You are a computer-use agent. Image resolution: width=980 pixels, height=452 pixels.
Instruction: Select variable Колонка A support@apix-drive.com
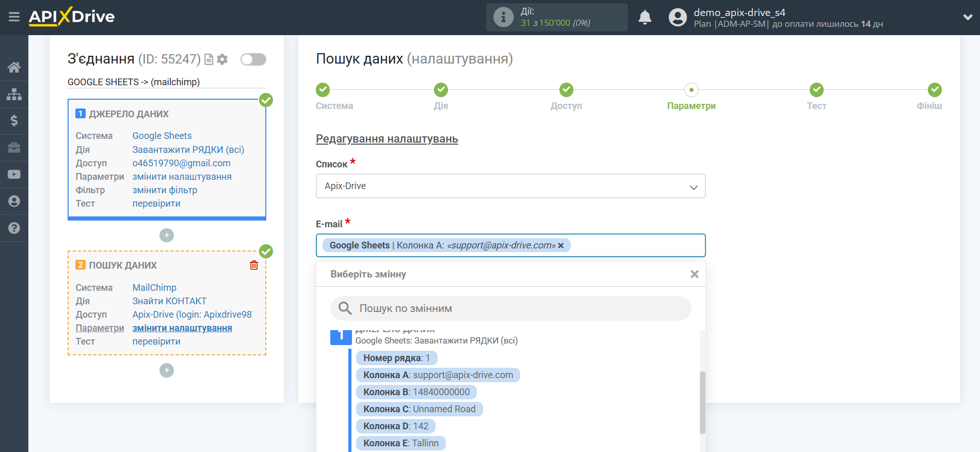[438, 375]
